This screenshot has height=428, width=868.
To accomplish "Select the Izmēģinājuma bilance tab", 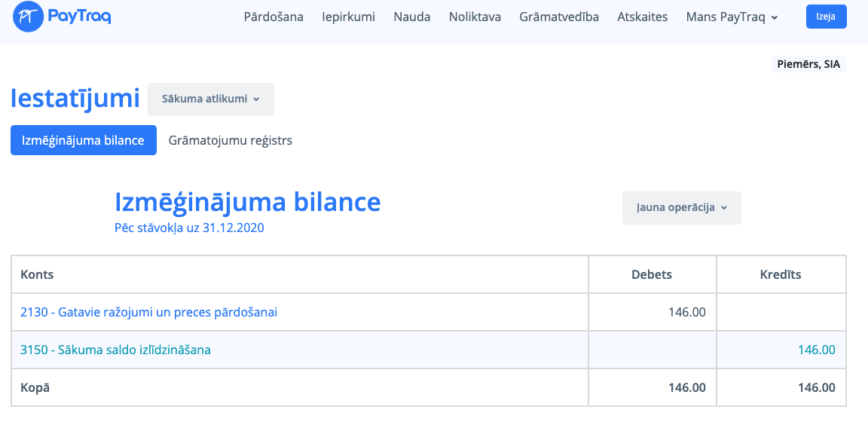I will pos(84,140).
